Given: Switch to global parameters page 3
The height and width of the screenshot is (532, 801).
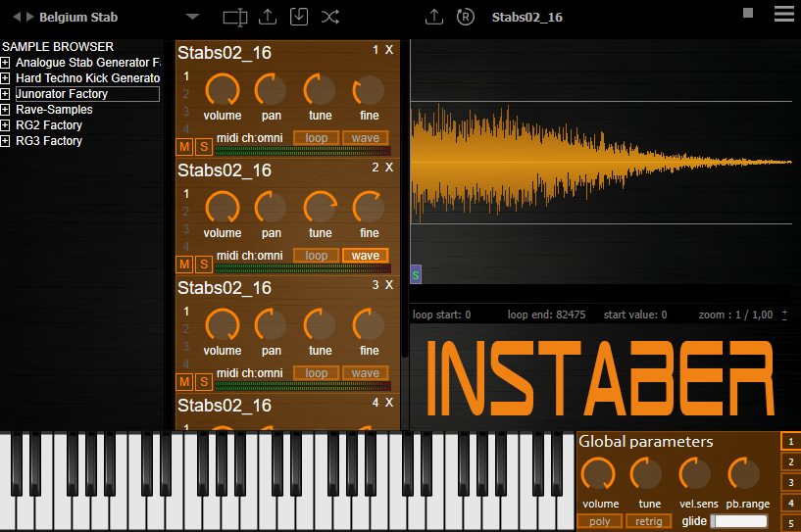Looking at the screenshot, I should pos(791,482).
